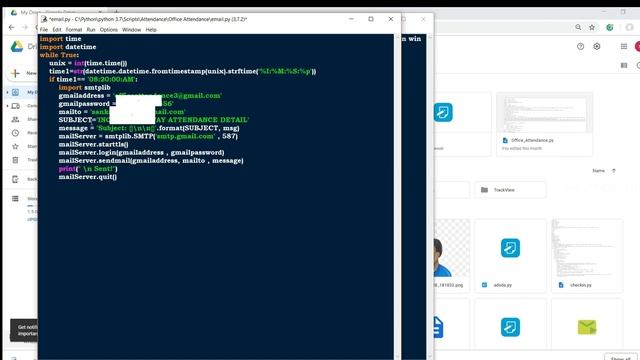Open Trash icon in Drive sidebar
Image resolution: width=640 pixels, height=360 pixels.
(16, 160)
